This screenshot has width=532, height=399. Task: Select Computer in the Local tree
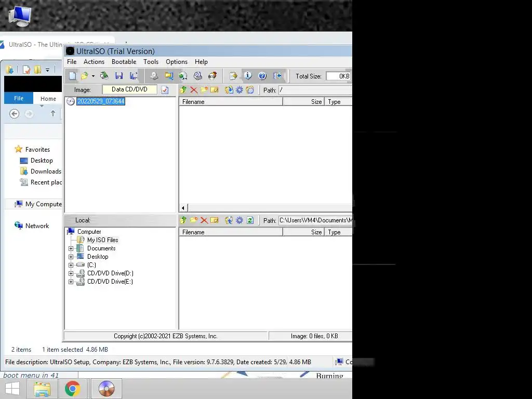[x=89, y=231]
